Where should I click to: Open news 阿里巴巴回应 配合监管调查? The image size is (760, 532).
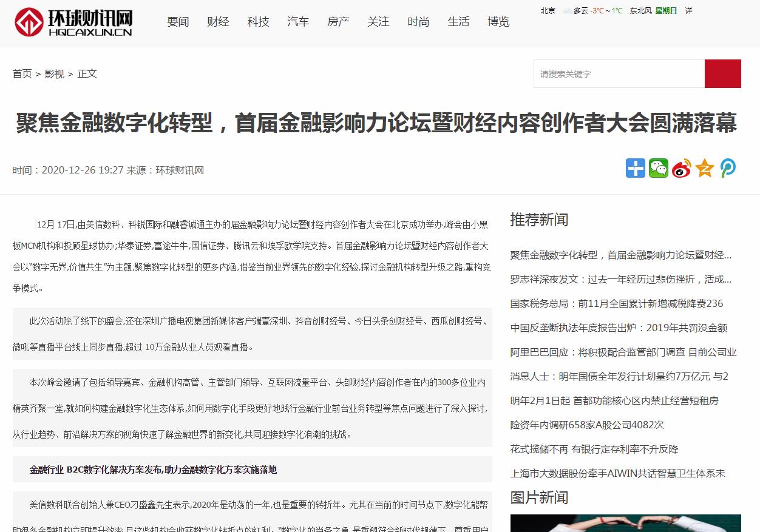(623, 352)
